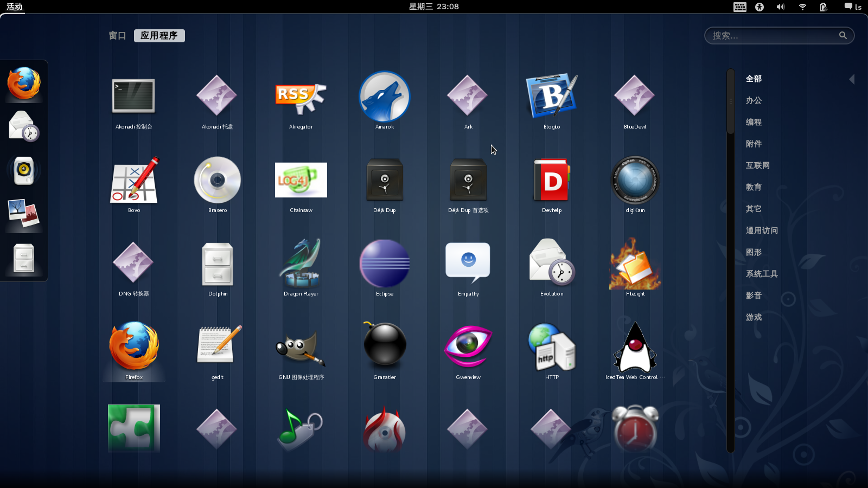Open Brasero disc burner

[217, 185]
